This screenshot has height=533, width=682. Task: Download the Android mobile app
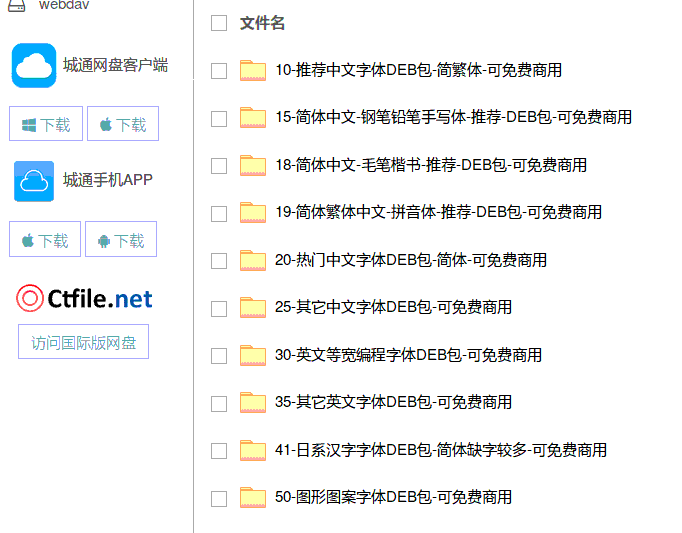click(121, 240)
